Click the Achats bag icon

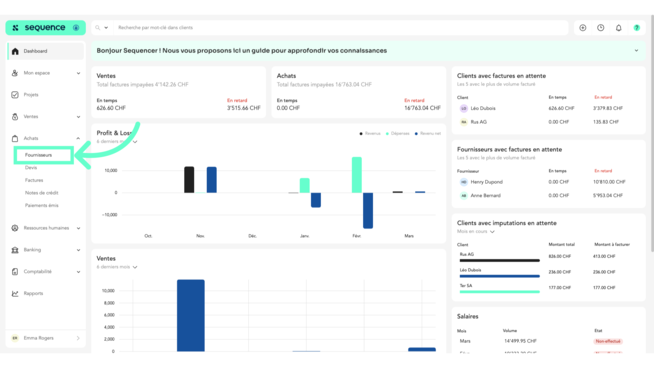coord(15,138)
